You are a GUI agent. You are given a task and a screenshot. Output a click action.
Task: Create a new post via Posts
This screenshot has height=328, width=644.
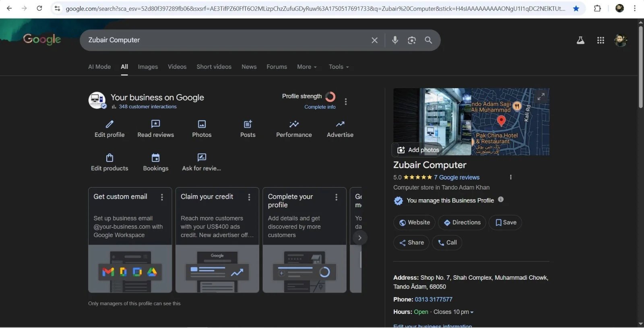[248, 129]
